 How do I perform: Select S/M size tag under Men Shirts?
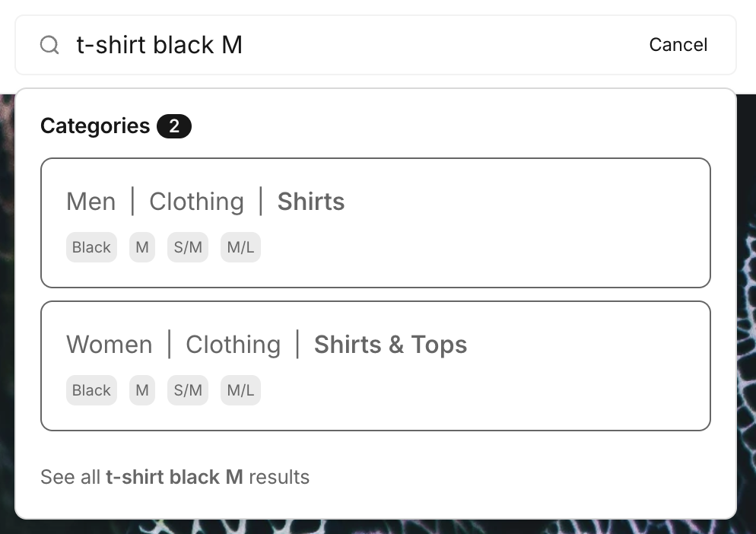188,248
